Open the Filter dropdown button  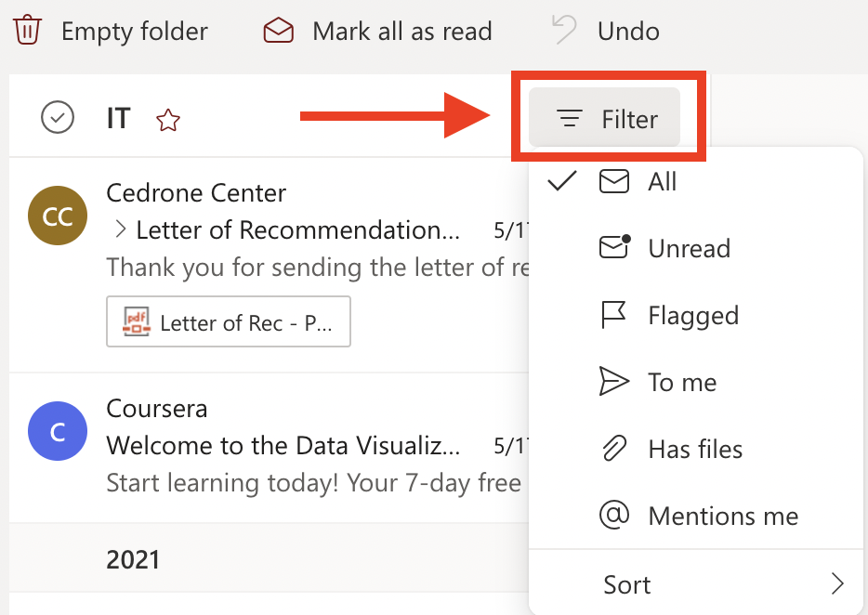click(605, 119)
